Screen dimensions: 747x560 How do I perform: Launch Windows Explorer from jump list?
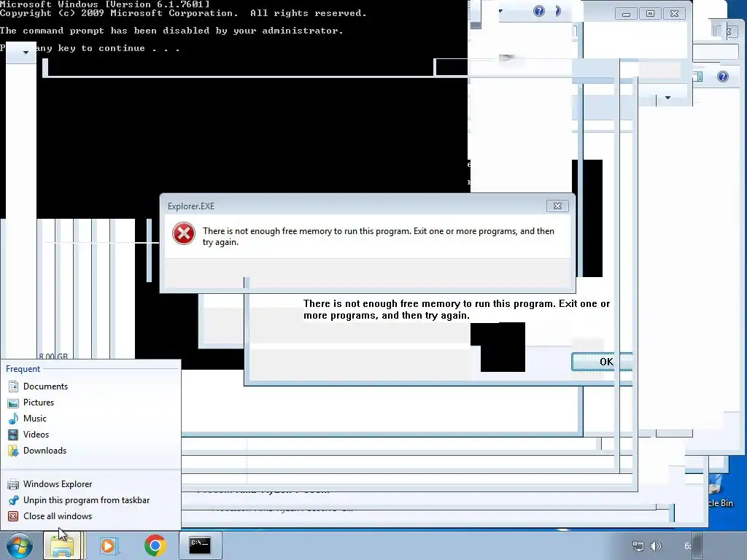point(57,484)
